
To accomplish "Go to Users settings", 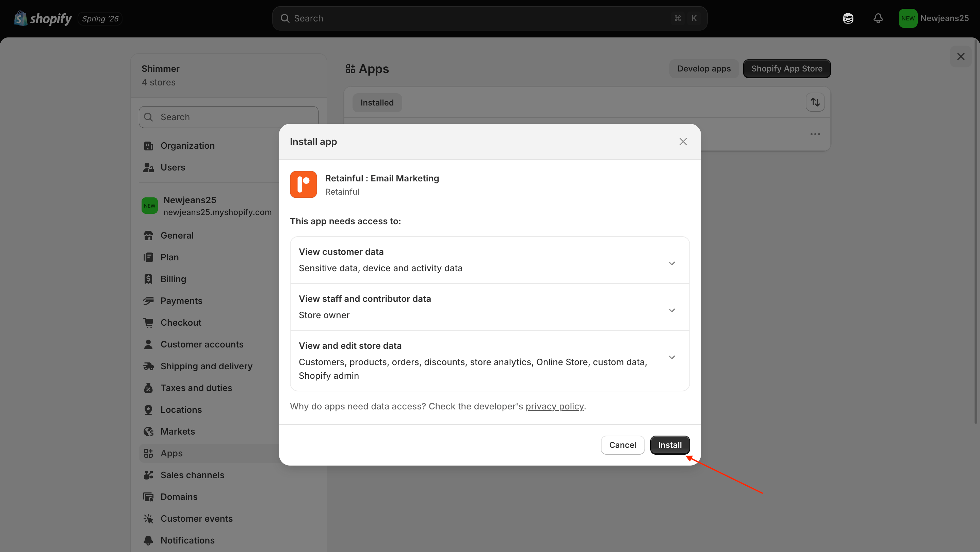I will [173, 167].
